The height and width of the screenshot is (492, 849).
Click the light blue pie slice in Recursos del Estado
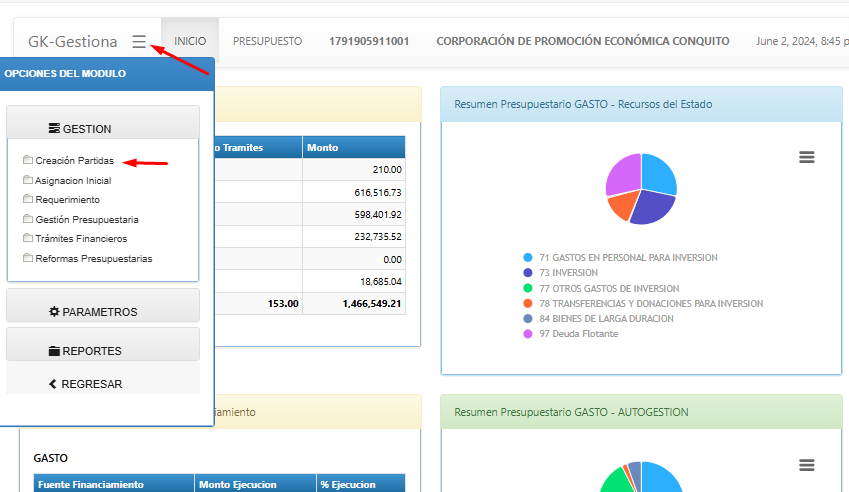point(658,174)
